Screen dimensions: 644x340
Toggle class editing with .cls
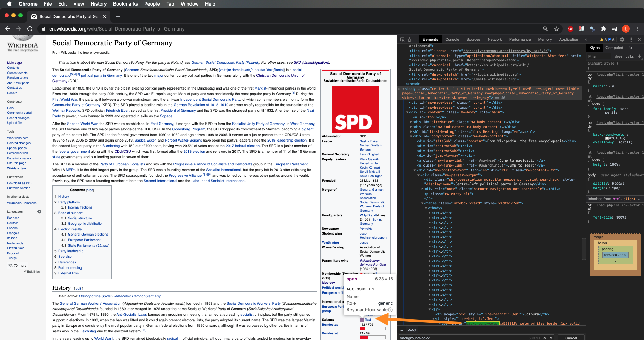629,56
